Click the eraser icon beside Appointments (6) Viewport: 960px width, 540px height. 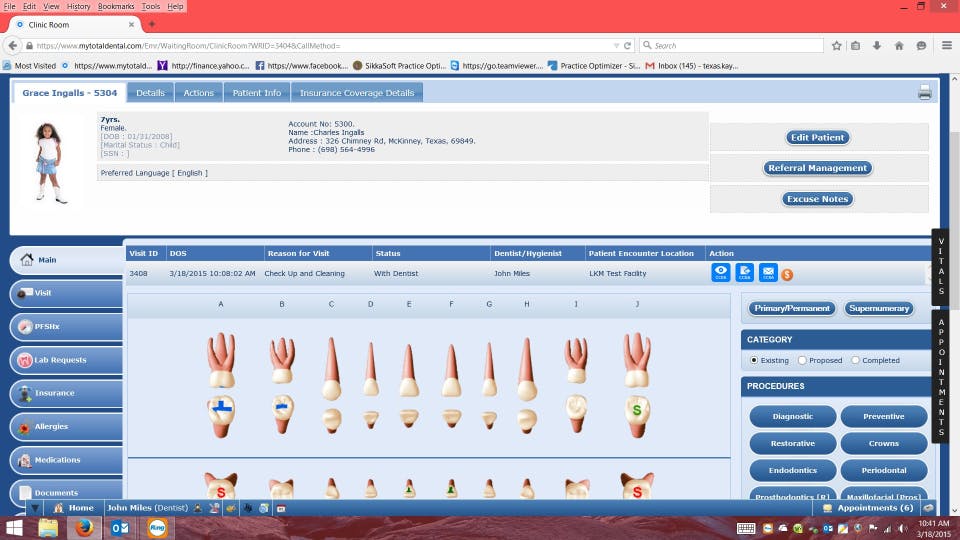[928, 508]
